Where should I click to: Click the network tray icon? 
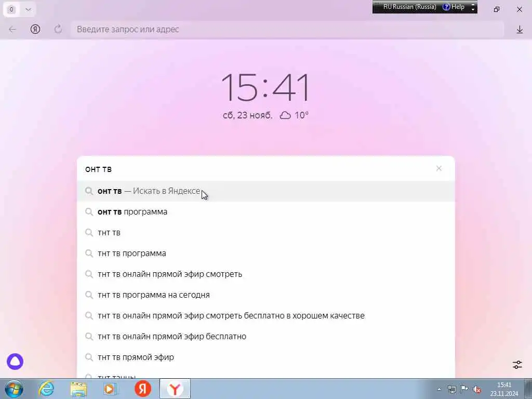coord(451,389)
